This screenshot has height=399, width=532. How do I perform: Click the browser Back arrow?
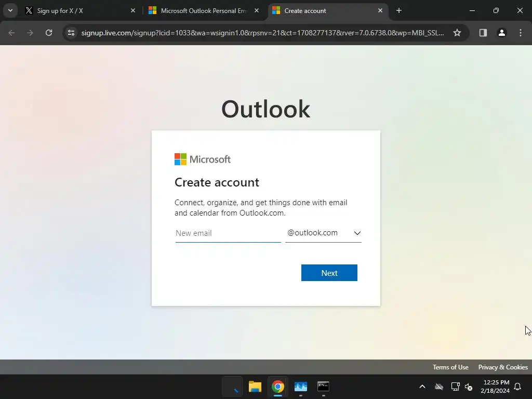click(x=11, y=33)
